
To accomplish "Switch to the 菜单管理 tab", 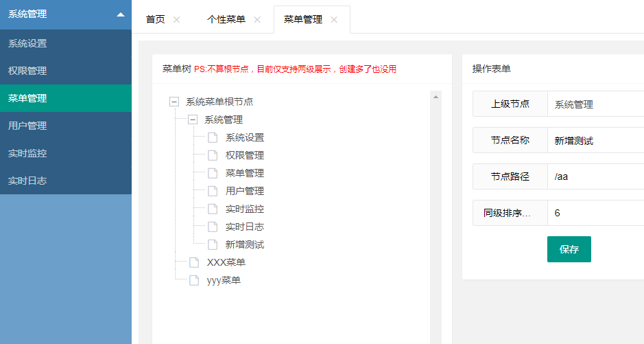I will (x=302, y=19).
